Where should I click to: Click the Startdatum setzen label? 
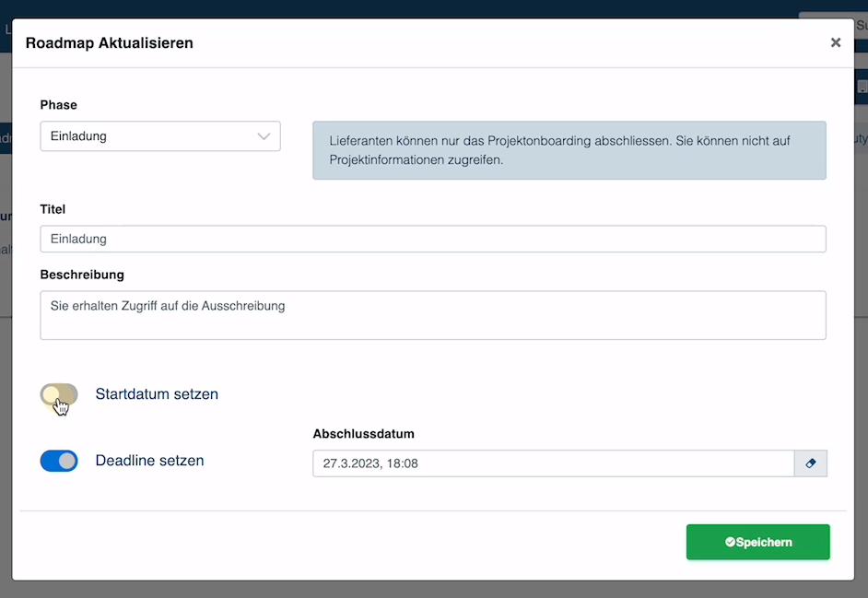coord(157,394)
